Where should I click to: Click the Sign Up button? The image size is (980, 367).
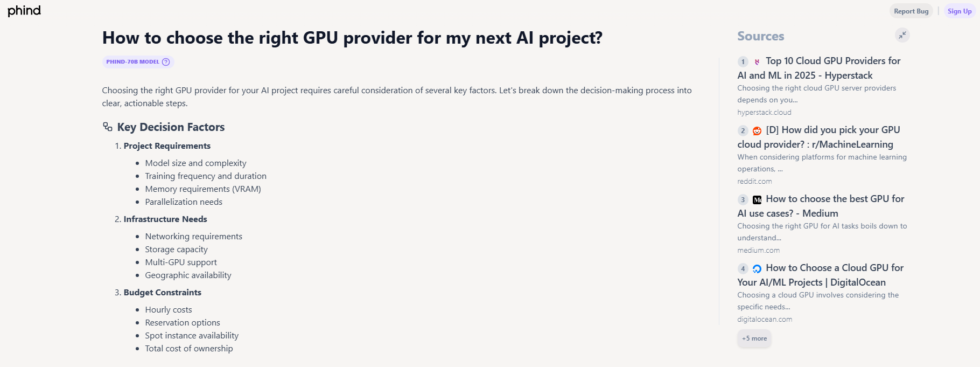point(960,11)
